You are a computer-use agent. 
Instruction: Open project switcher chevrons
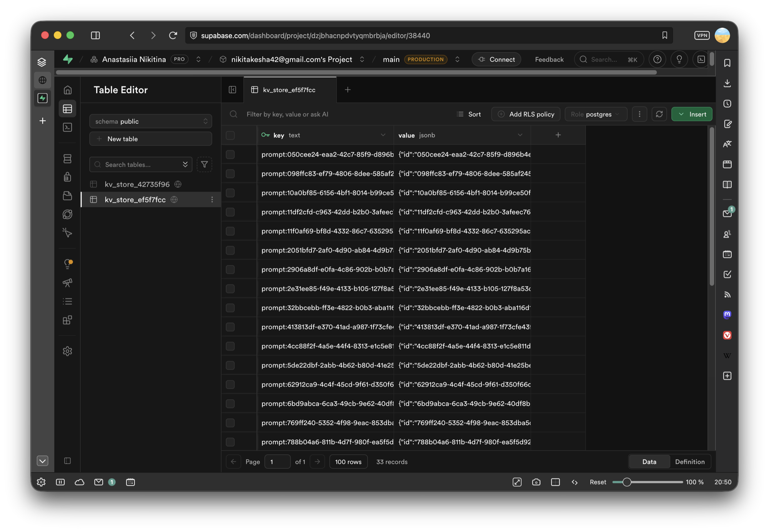point(362,59)
